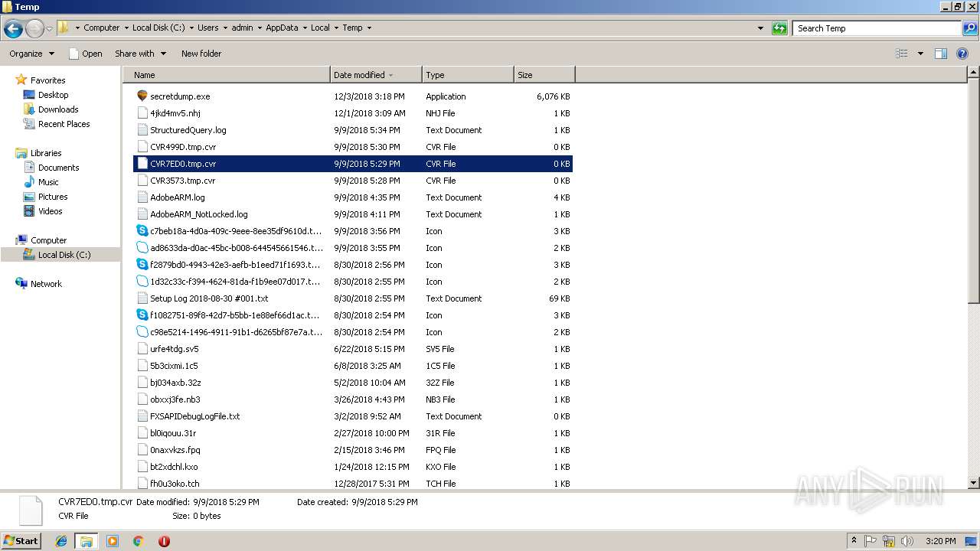Open the Music library

[x=48, y=182]
